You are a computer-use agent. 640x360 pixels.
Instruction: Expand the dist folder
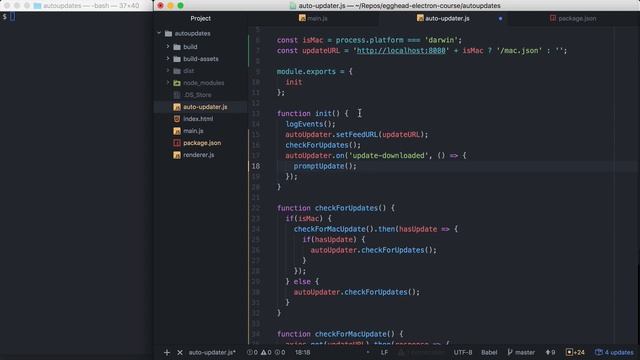click(167, 71)
